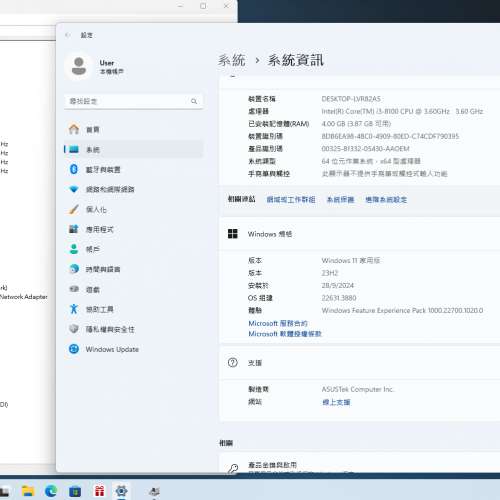This screenshot has height=500, width=500.
Task: Open the Domain or workgroup (網域或工作群組) link
Action: 291,199
